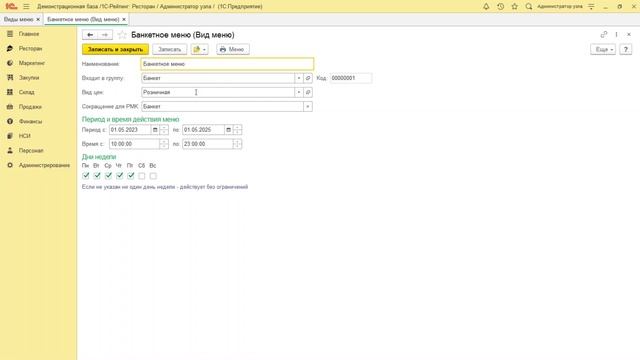This screenshot has height=360, width=640.
Task: Print via the 'Меню' button
Action: (233, 49)
